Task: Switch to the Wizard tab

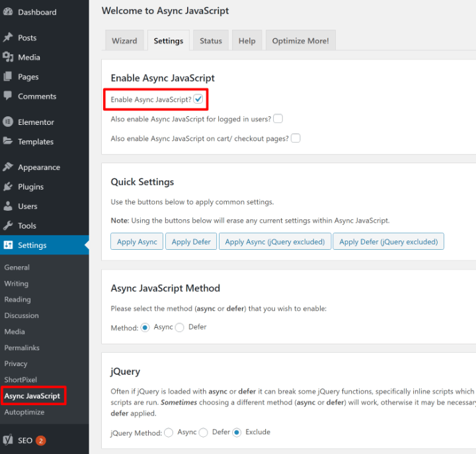Action: (124, 40)
